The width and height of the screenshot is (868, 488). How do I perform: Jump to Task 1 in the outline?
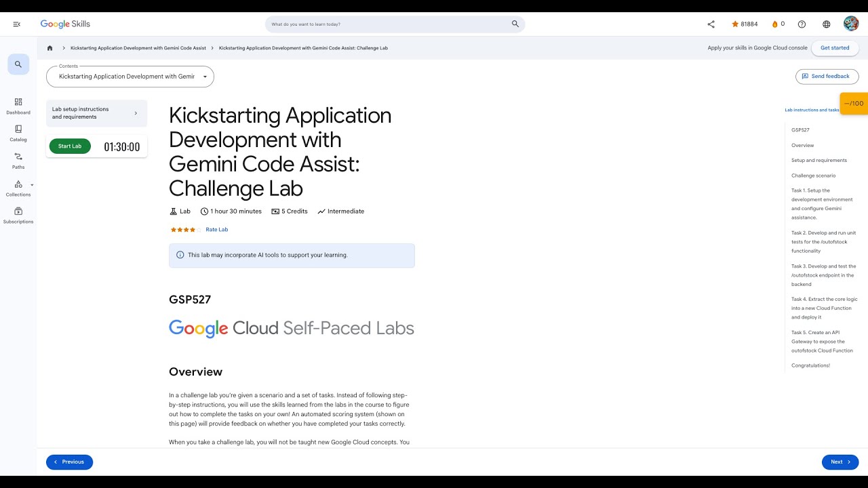click(822, 204)
